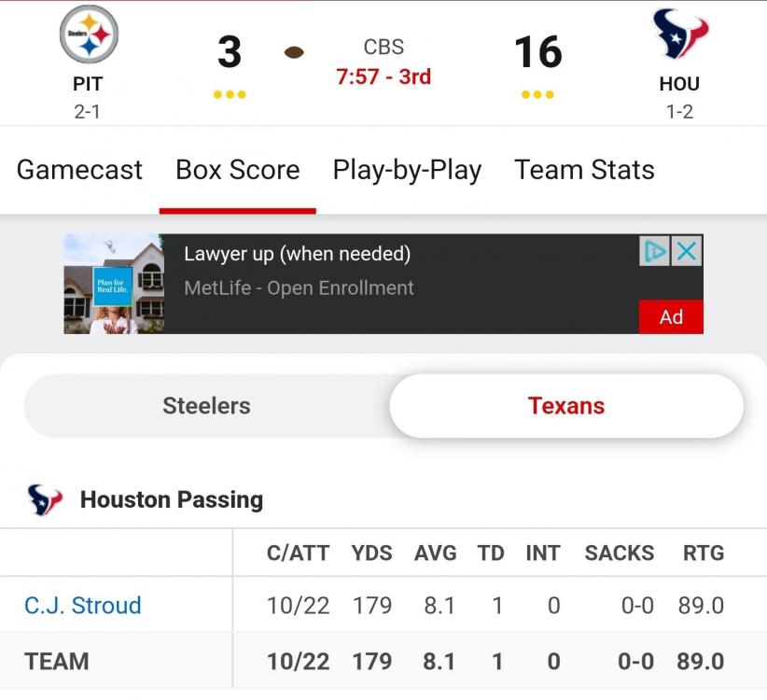Switch to the Steelers box score
The height and width of the screenshot is (700, 767).
206,406
